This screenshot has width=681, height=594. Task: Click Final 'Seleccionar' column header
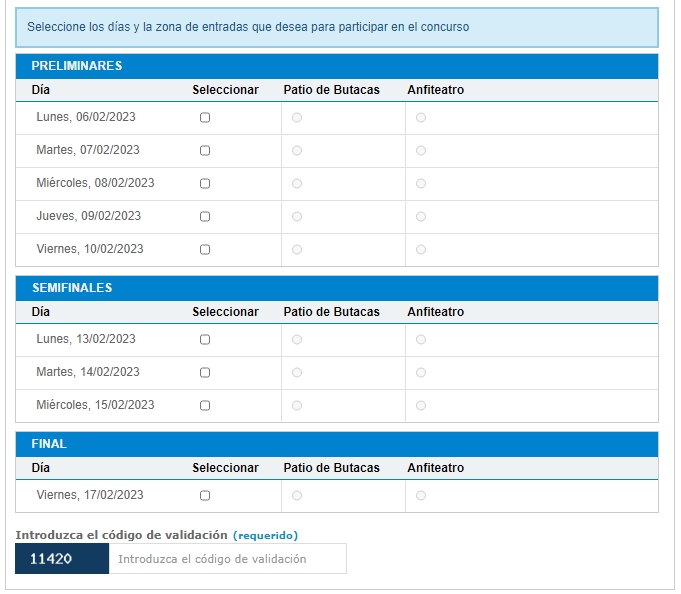click(x=225, y=468)
